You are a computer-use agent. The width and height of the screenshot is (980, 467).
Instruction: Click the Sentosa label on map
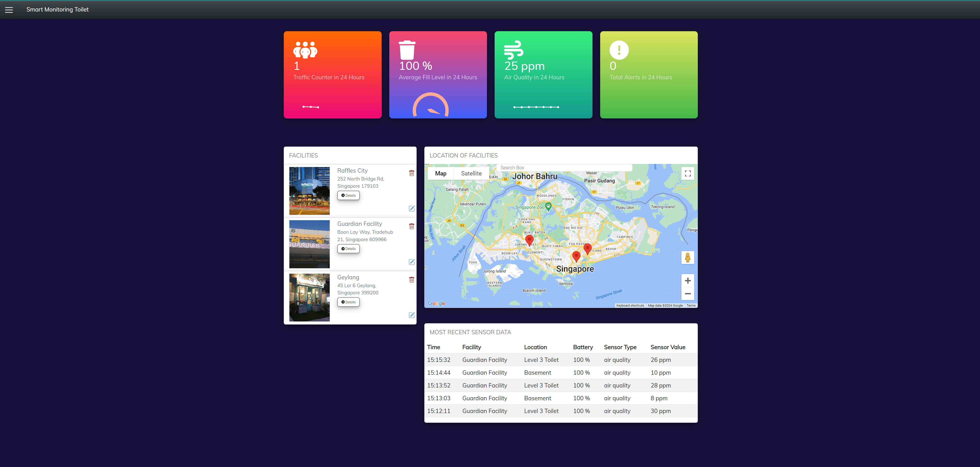point(565,284)
